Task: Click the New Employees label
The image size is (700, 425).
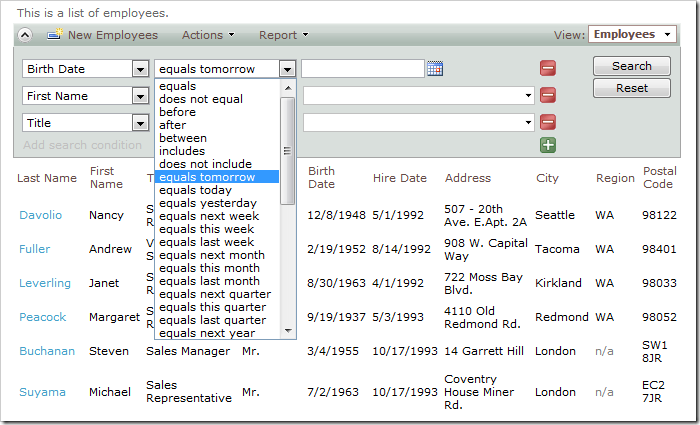Action: pos(112,35)
